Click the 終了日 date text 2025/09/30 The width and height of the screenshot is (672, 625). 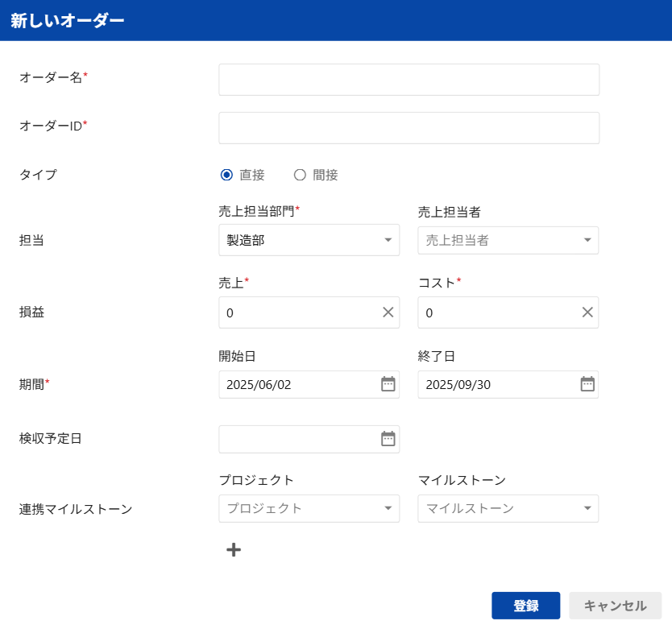tap(458, 385)
